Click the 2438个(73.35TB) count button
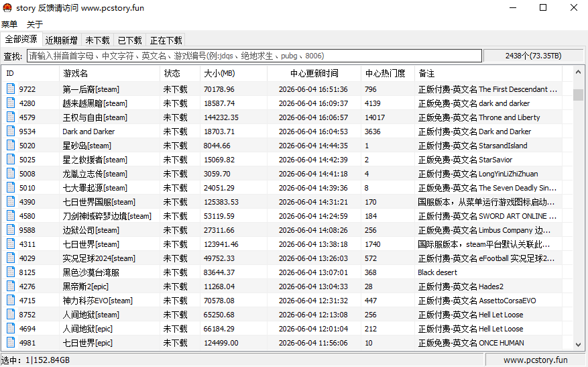588x367 pixels. point(534,56)
